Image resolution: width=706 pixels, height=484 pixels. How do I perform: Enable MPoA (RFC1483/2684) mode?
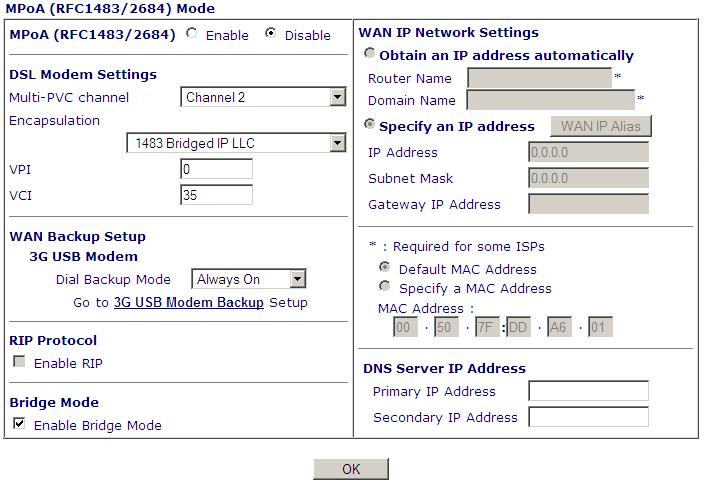pos(192,35)
